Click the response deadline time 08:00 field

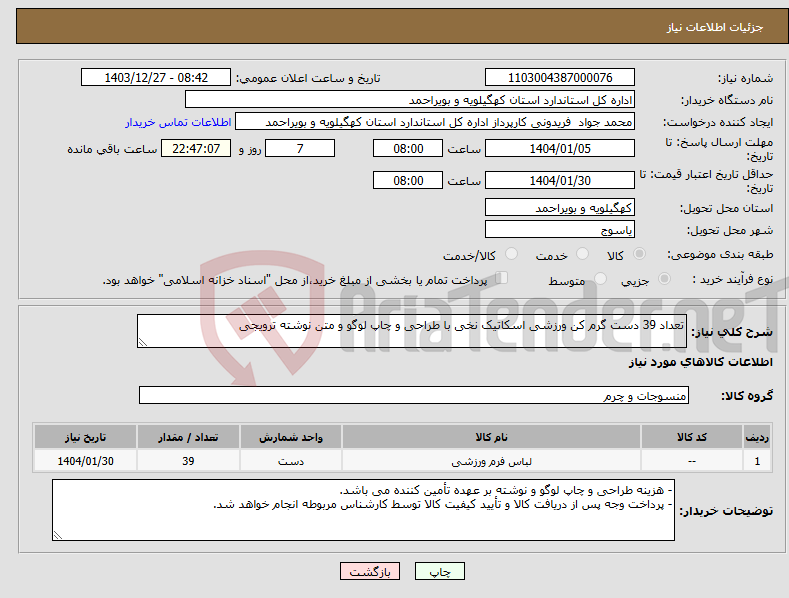(408, 148)
